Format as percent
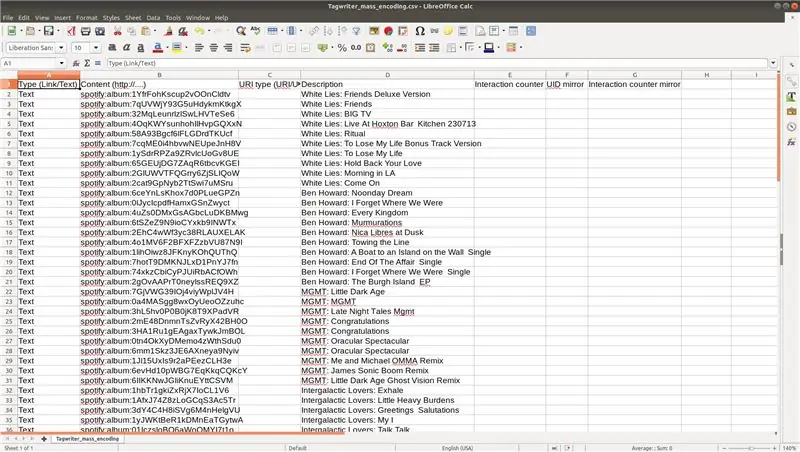Screen dimensions: 800x452 tap(342, 47)
